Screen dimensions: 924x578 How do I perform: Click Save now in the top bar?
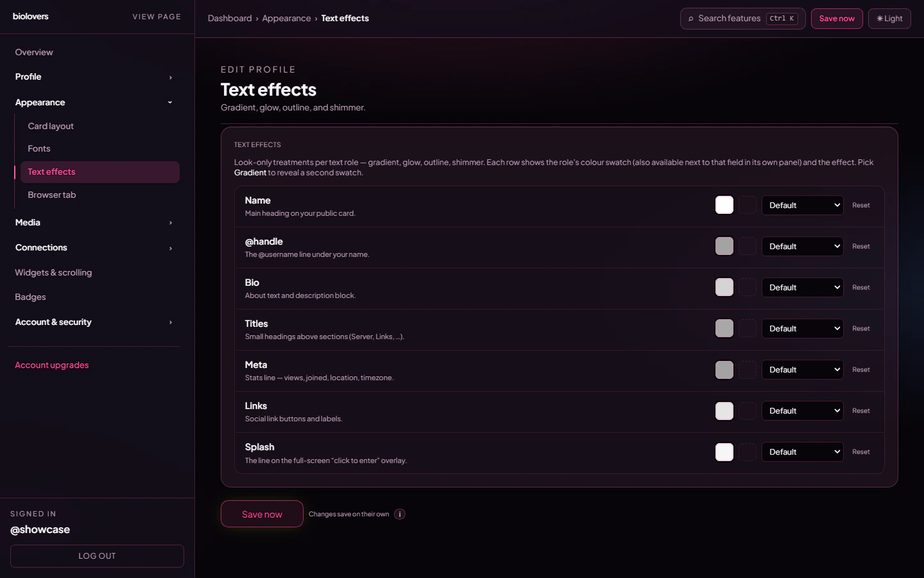(837, 19)
